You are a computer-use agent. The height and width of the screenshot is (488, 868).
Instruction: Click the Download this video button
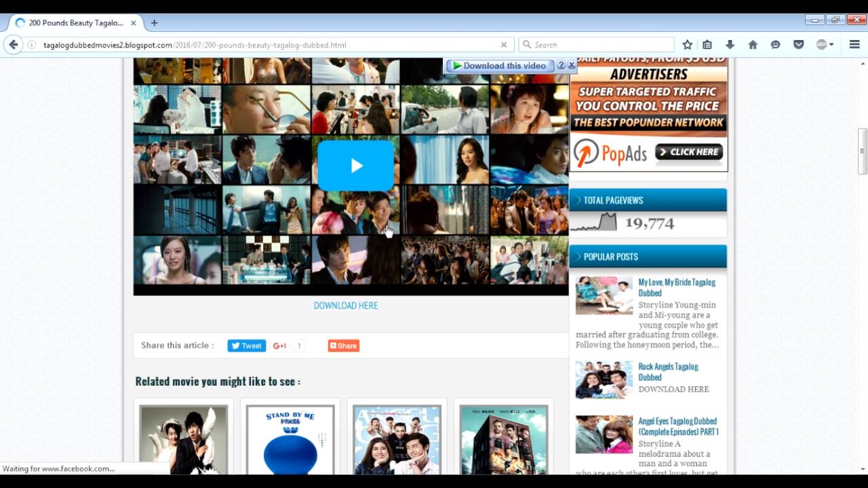coord(500,66)
